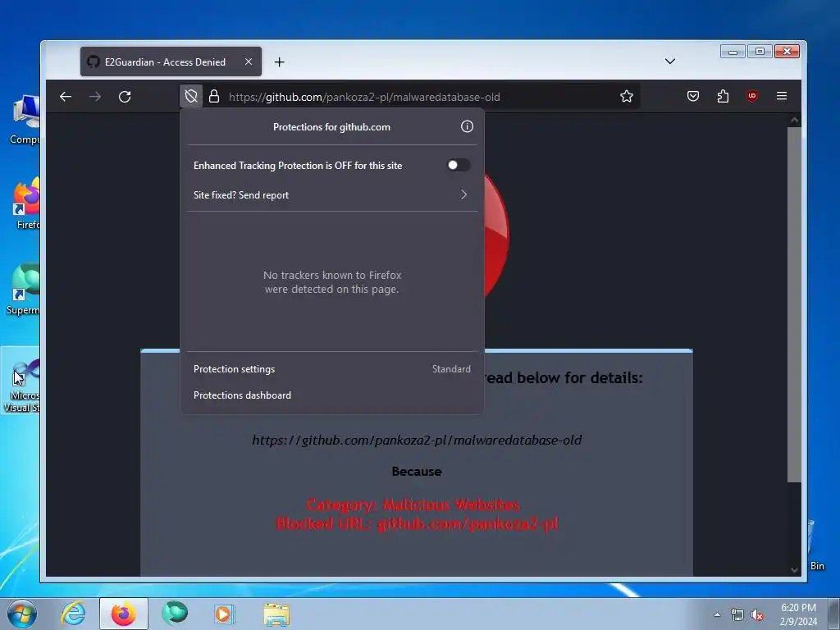Open a new tab with plus
This screenshot has width=840, height=630.
click(x=279, y=62)
